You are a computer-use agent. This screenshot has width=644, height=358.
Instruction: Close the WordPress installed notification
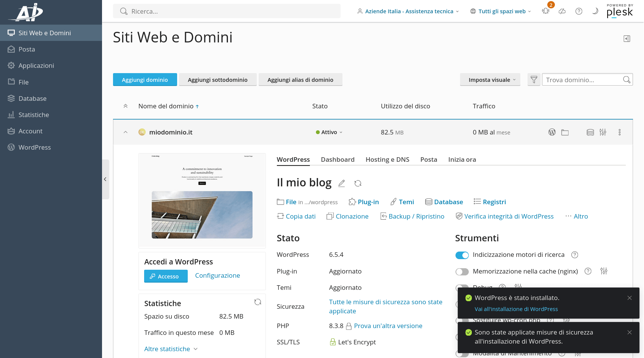pos(630,298)
